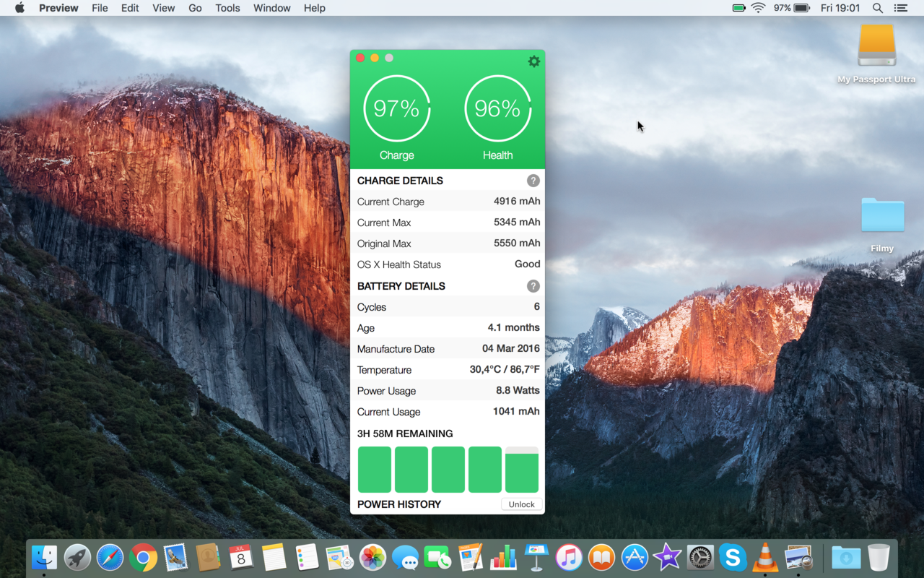Click the Unlock button for Power History
This screenshot has height=578, width=924.
click(x=521, y=504)
